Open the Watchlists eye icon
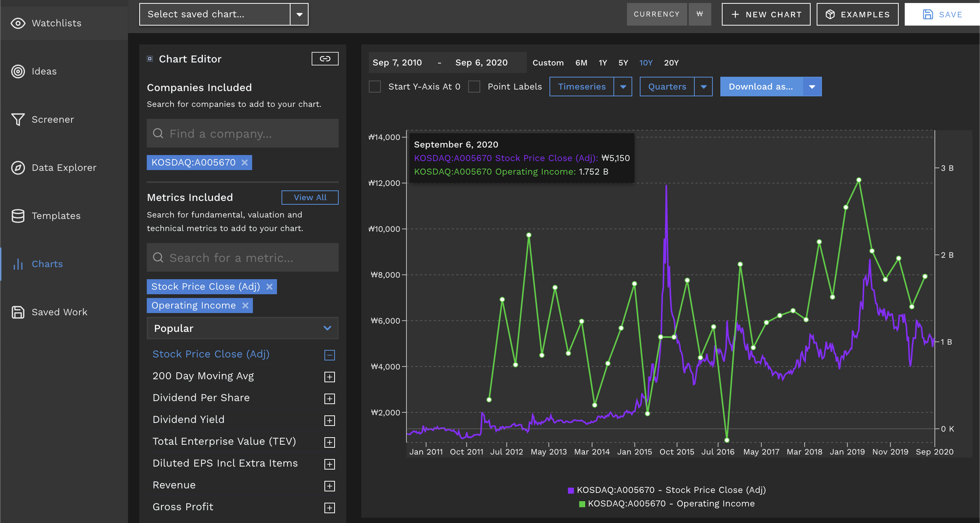980x523 pixels. point(18,23)
